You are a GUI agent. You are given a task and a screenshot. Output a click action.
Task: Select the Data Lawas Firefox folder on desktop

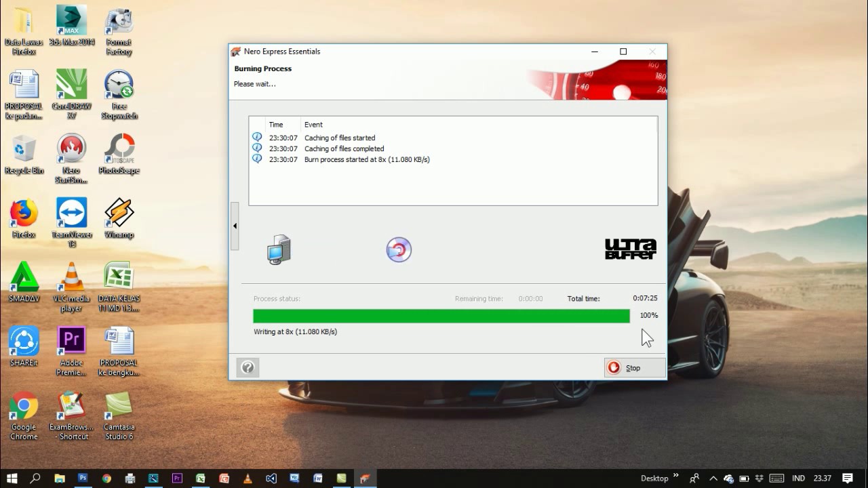24,31
